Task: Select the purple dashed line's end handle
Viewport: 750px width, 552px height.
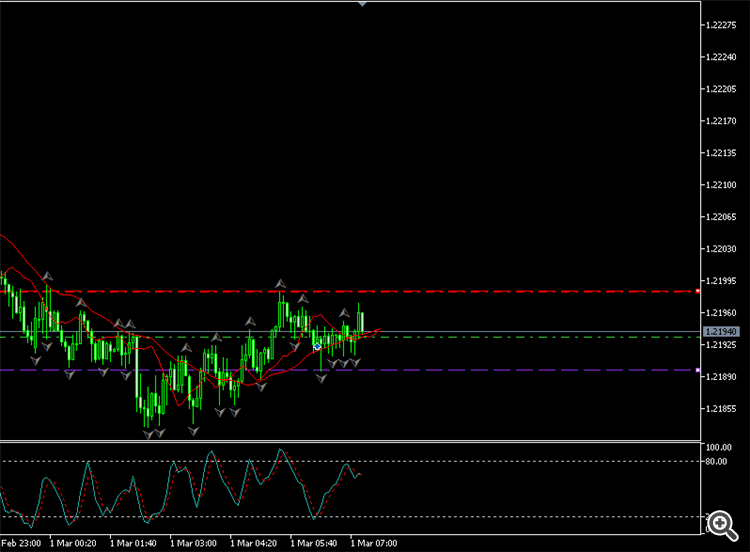Action: [697, 370]
